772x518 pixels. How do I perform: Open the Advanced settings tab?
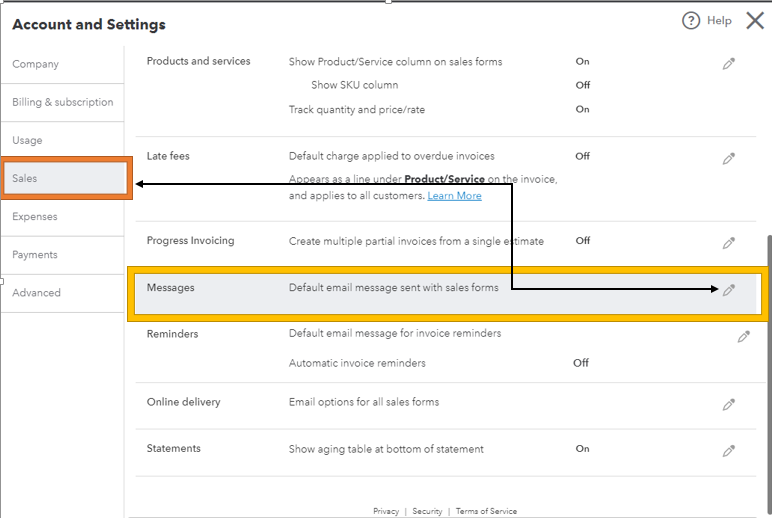(x=36, y=293)
